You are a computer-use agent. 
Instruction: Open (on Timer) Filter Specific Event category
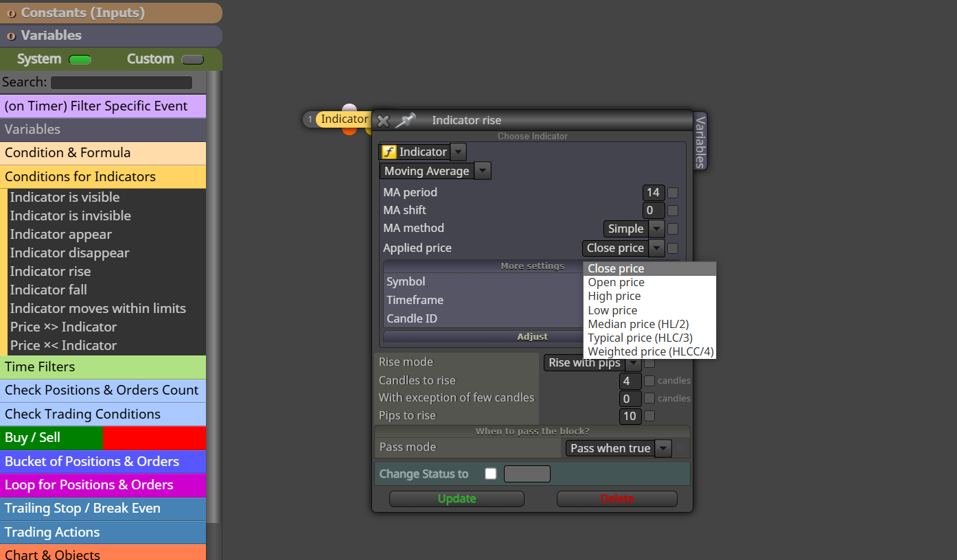[x=103, y=106]
